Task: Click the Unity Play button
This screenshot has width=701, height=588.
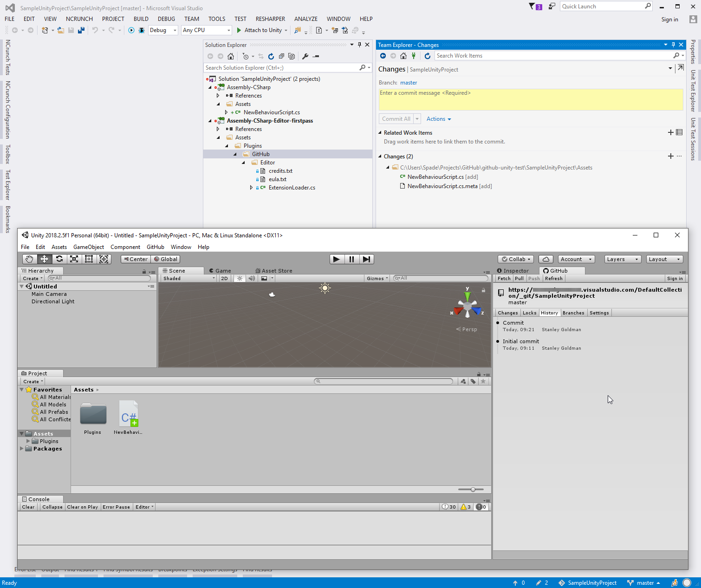Action: pyautogui.click(x=337, y=259)
